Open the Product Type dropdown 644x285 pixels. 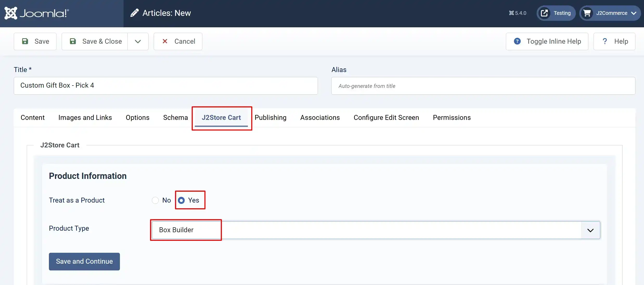pos(376,230)
